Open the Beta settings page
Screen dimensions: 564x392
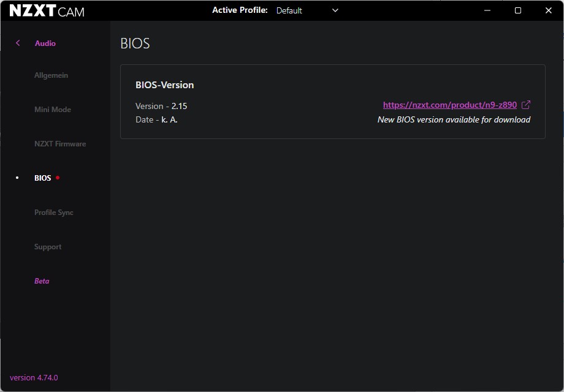click(42, 281)
